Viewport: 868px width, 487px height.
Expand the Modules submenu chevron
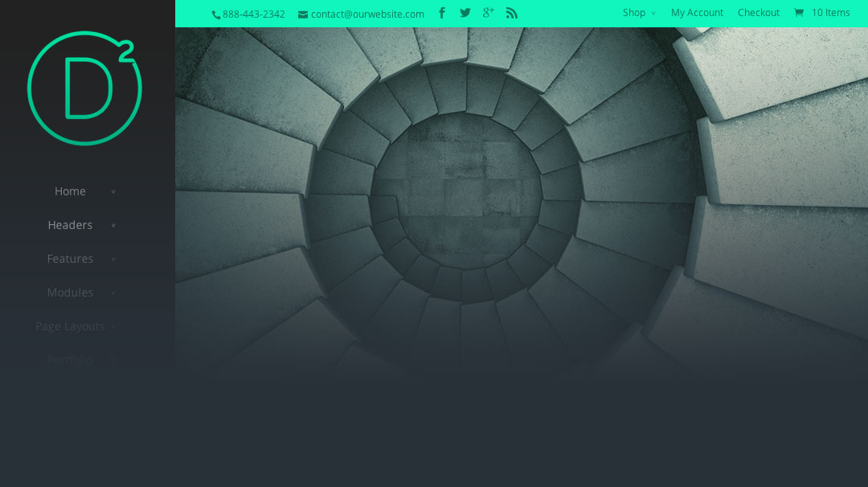tap(113, 293)
